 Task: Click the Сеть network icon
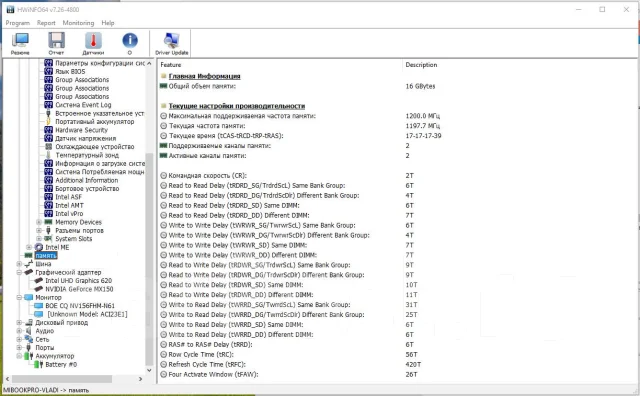pos(29,339)
